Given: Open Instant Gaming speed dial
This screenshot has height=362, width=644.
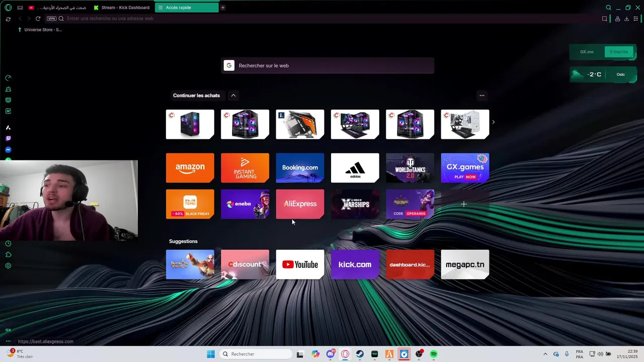Looking at the screenshot, I should tap(245, 168).
